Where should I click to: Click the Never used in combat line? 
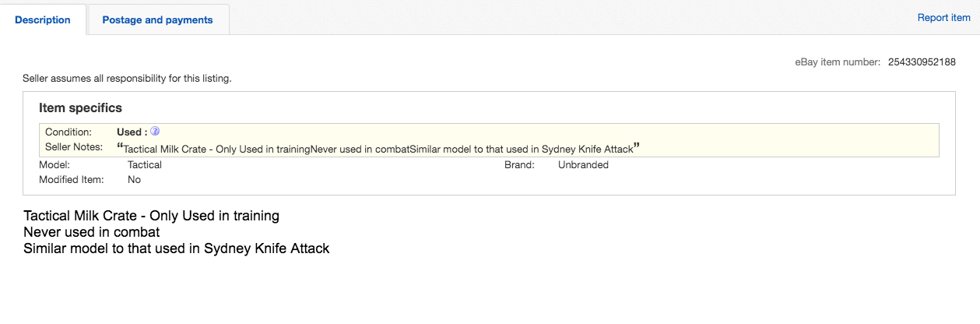[91, 232]
